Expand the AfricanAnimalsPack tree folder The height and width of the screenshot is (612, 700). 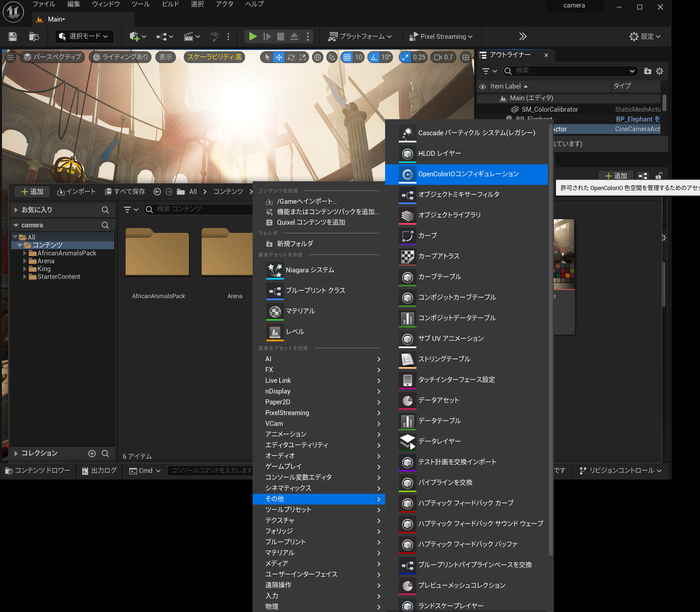25,253
